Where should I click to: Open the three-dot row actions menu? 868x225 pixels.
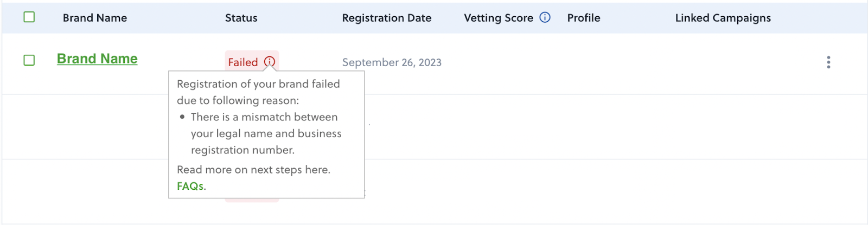tap(828, 62)
